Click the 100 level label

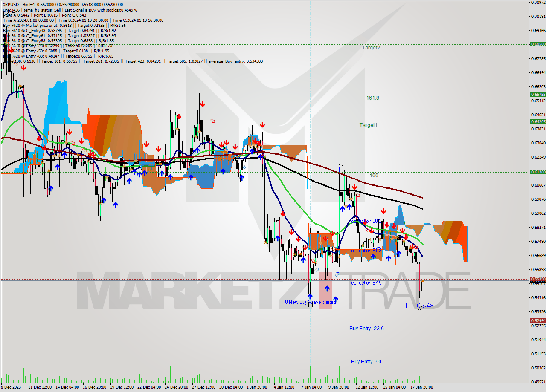click(x=374, y=175)
